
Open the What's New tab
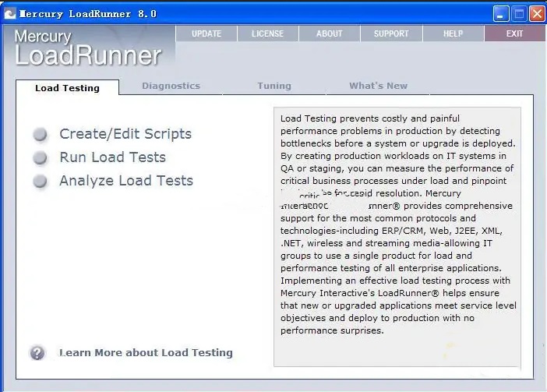pyautogui.click(x=378, y=86)
